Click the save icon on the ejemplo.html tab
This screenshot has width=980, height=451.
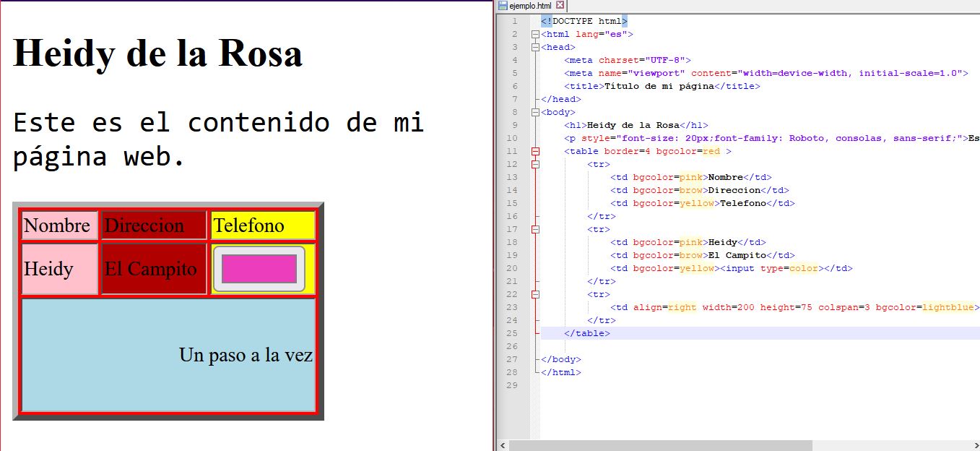click(503, 5)
